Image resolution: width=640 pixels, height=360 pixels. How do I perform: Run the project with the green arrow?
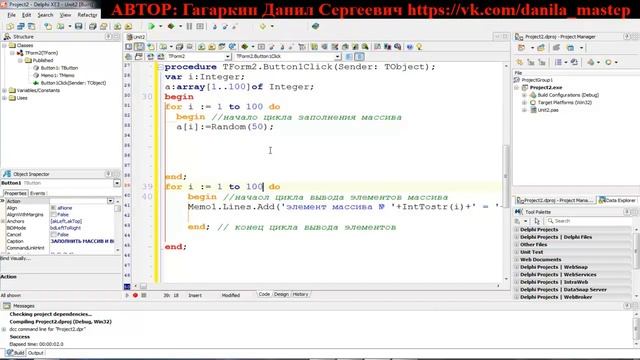[x=151, y=27]
